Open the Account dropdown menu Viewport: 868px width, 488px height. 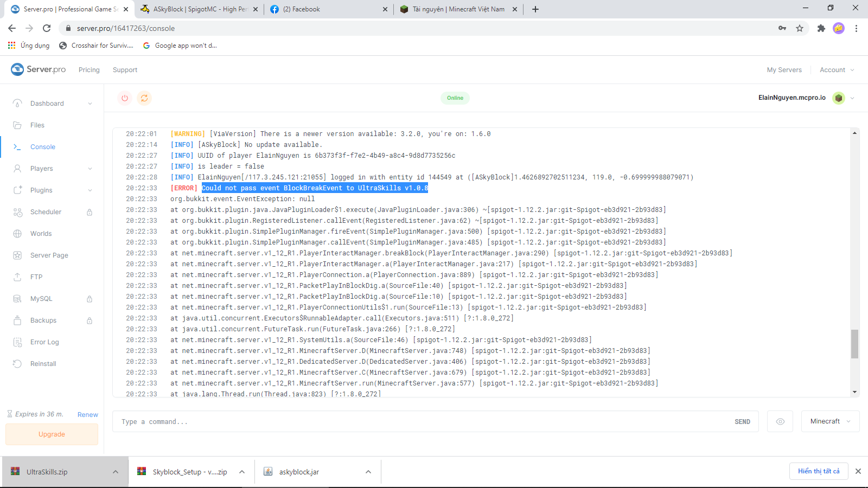[x=837, y=70]
